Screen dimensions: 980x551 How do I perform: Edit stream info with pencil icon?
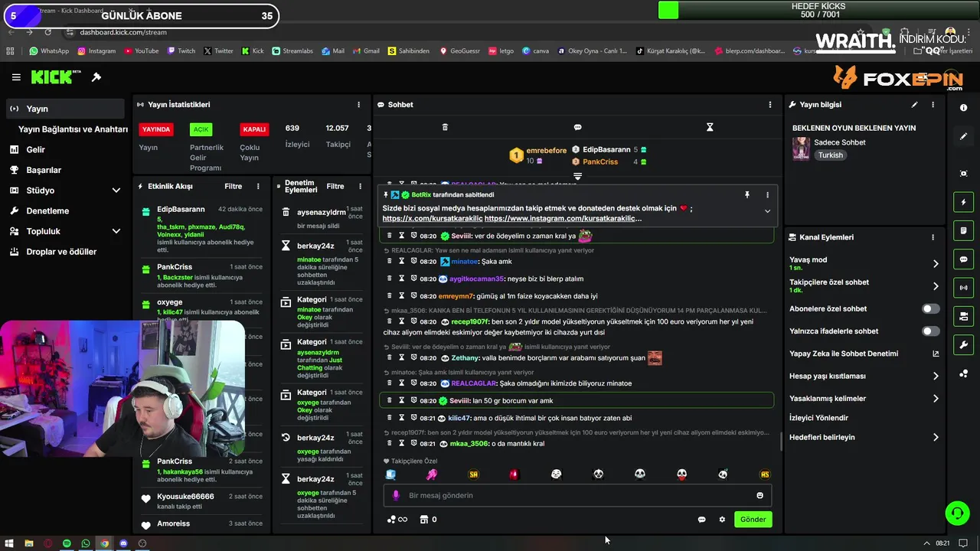point(914,105)
